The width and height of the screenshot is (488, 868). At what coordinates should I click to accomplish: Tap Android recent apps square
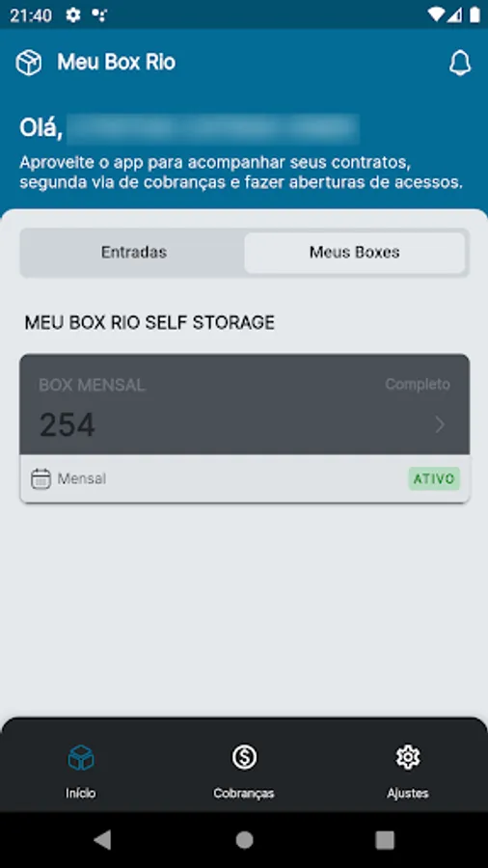point(385,840)
